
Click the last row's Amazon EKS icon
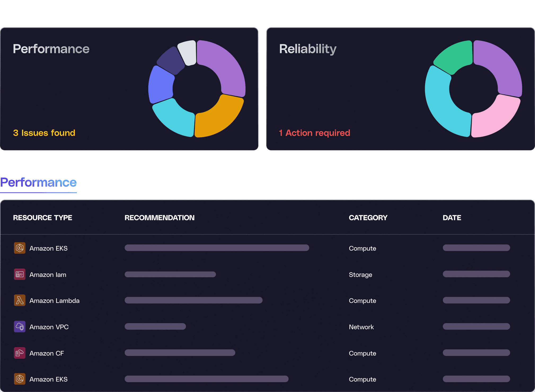20,379
